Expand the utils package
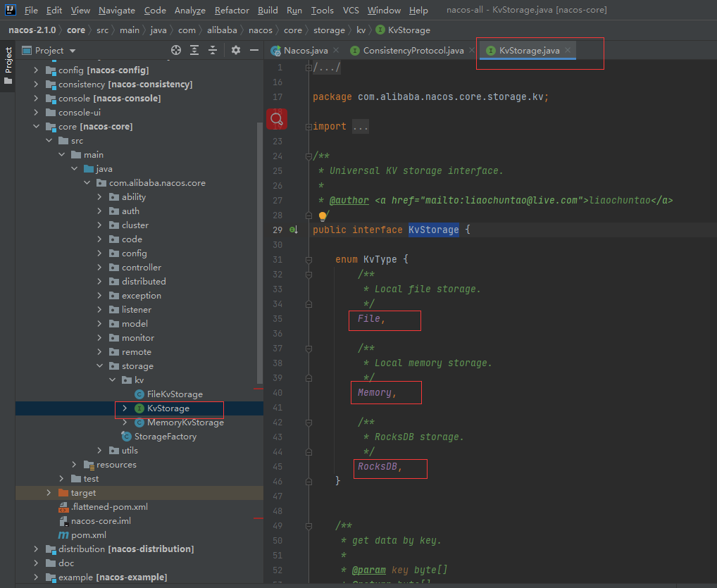 [x=100, y=451]
